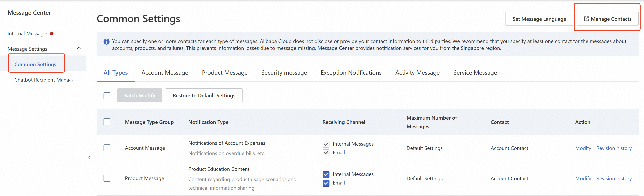Screen dimensions: 644x196
Task: View Revision history for Product Message
Action: coord(614,179)
